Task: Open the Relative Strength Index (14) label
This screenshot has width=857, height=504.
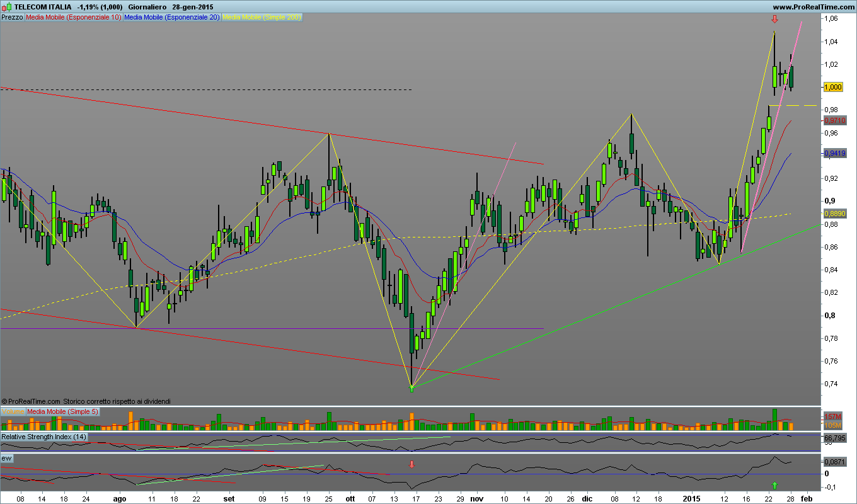Action: coord(43,437)
